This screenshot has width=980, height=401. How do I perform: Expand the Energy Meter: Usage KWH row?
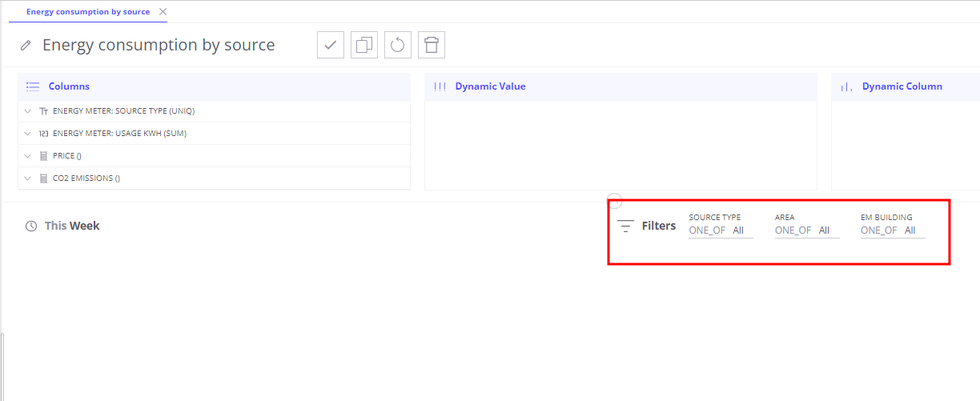pos(28,134)
